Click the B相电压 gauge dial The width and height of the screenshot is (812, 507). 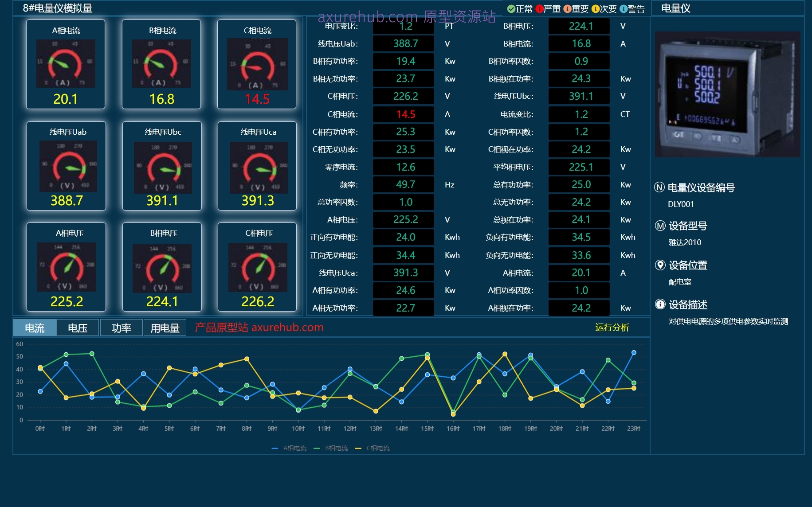(x=162, y=269)
